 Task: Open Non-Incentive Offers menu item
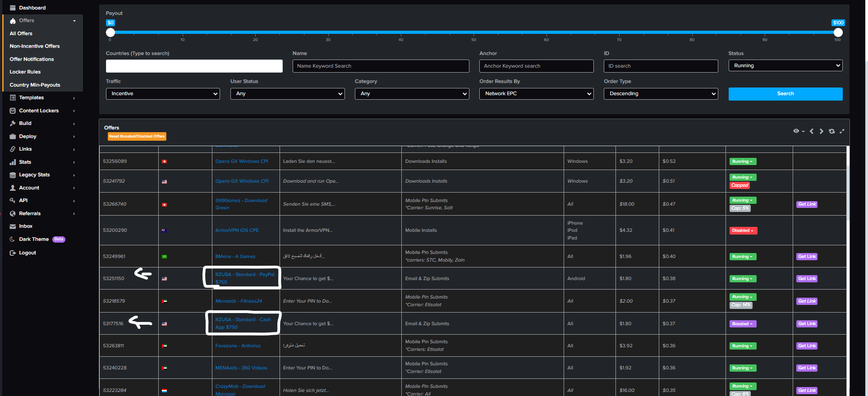point(35,46)
